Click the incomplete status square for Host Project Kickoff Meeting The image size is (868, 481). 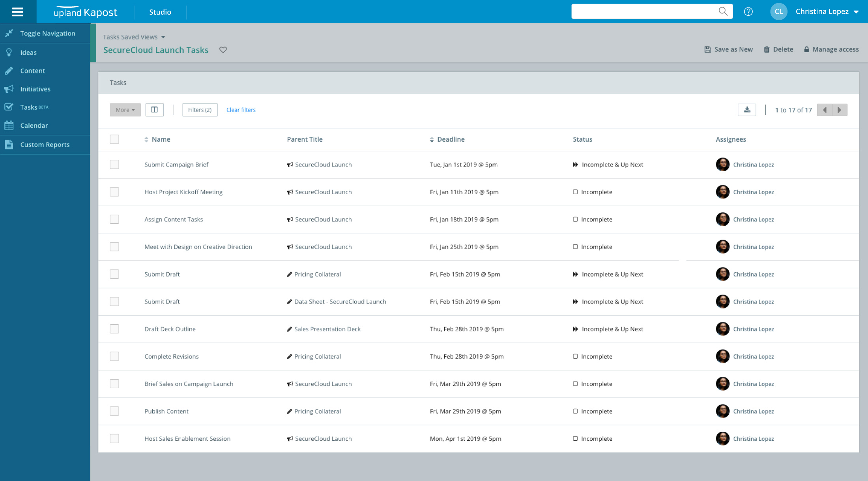click(x=575, y=192)
